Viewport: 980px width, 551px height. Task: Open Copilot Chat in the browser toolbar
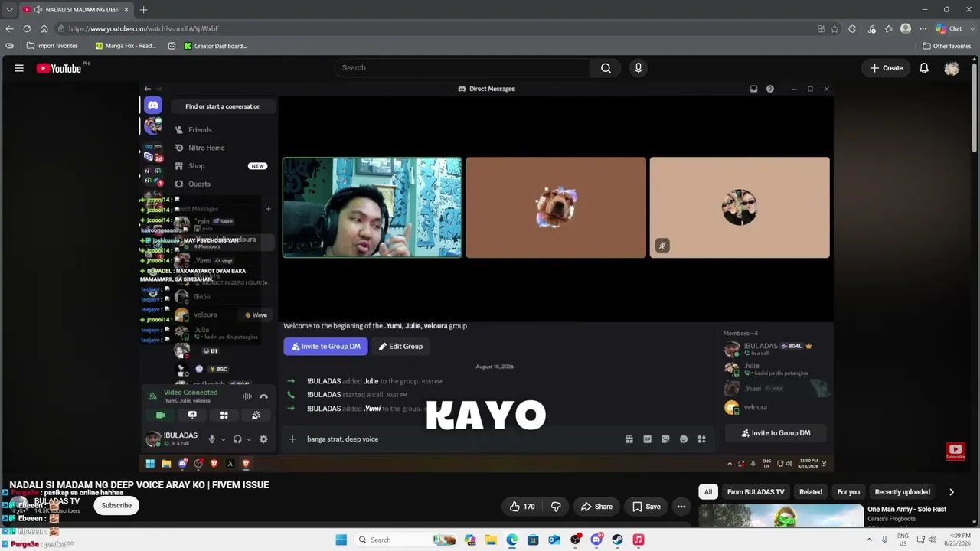(x=949, y=29)
